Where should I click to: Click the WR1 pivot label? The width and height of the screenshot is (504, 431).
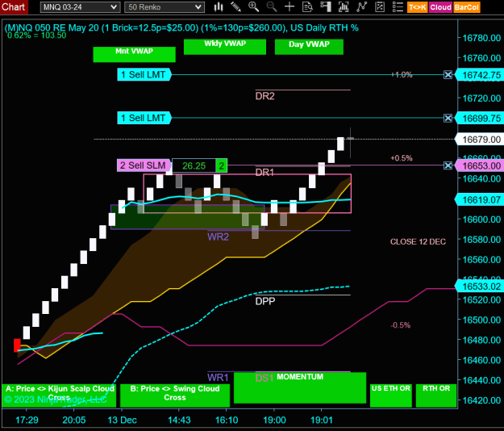(x=218, y=377)
